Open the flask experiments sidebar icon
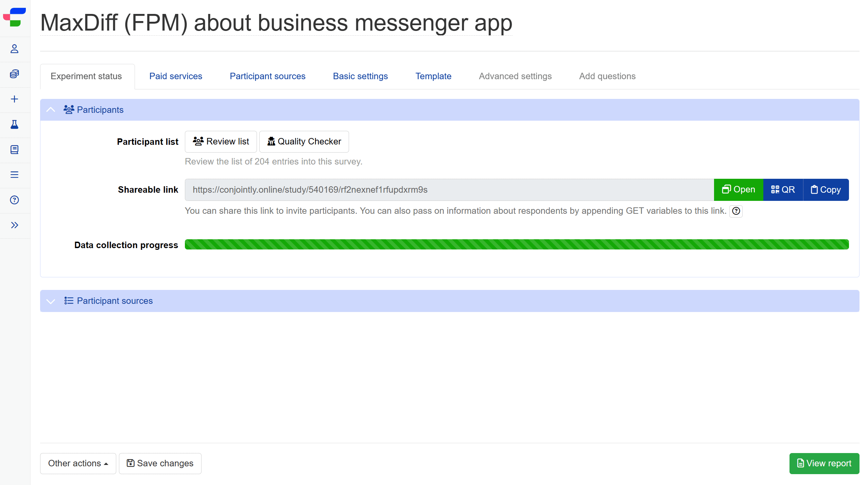 [x=14, y=124]
